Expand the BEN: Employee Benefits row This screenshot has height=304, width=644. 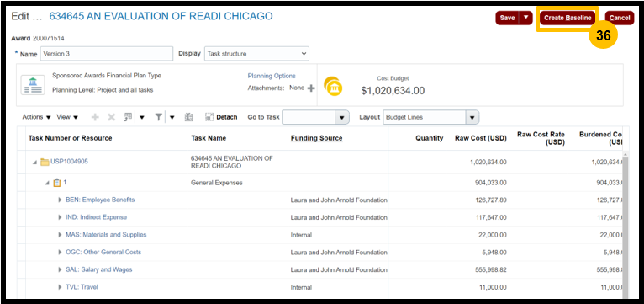coord(60,200)
